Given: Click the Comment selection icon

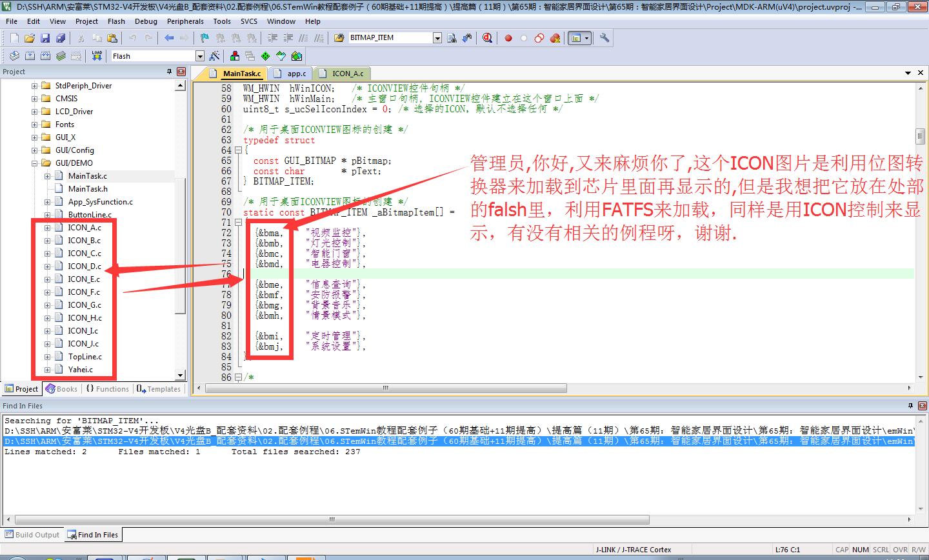Looking at the screenshot, I should (x=303, y=38).
